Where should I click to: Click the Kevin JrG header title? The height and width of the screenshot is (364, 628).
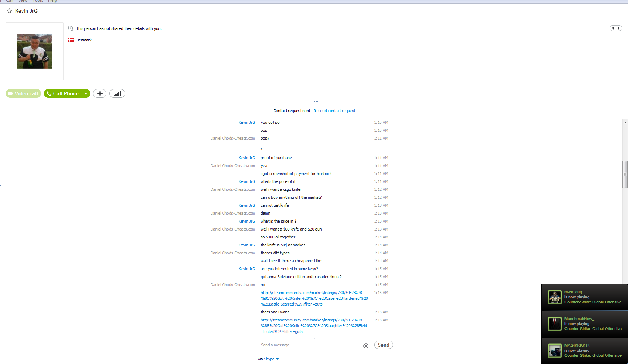point(26,11)
